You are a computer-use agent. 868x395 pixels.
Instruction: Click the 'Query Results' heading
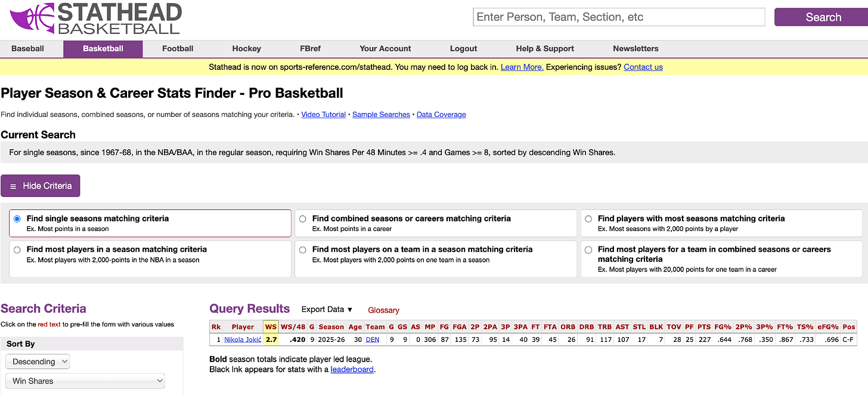tap(249, 308)
